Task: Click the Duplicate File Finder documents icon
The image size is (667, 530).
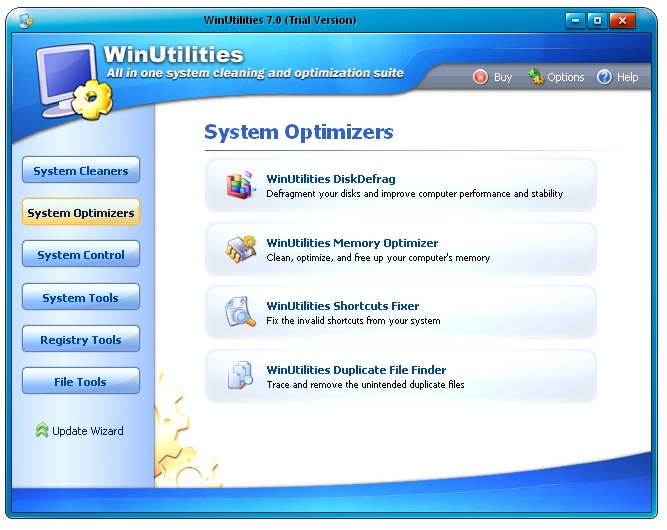Action: point(240,375)
